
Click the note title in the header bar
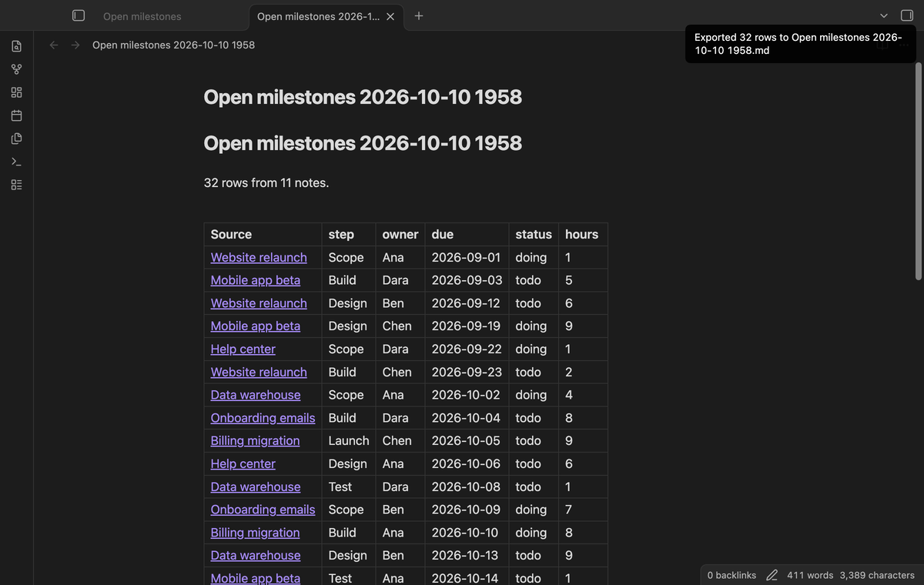[x=173, y=45]
